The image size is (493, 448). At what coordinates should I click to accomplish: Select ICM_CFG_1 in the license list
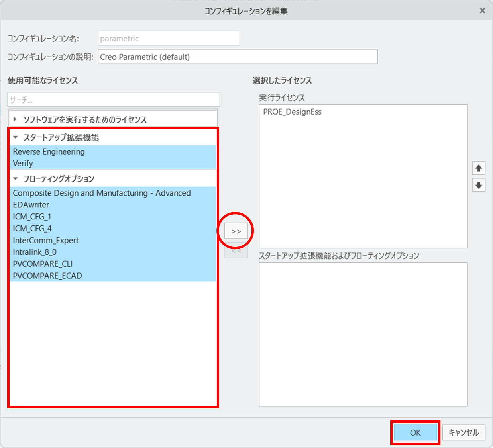[x=32, y=217]
